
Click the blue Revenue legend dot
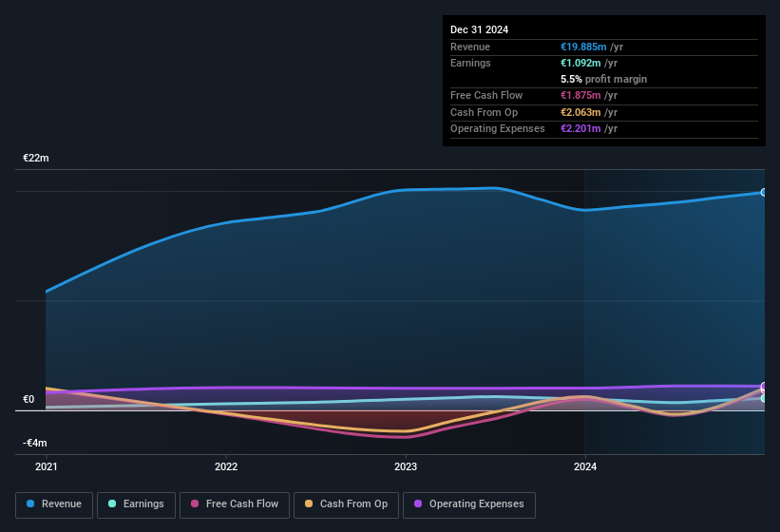(30, 503)
